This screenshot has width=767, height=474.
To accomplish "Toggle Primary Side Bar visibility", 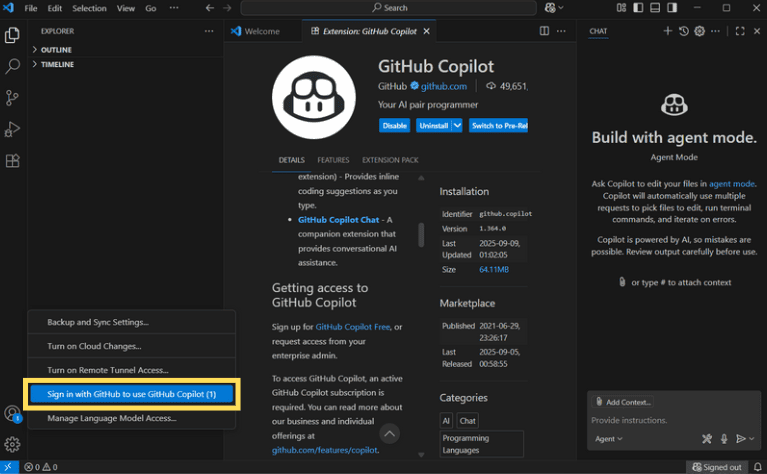I will pyautogui.click(x=638, y=8).
